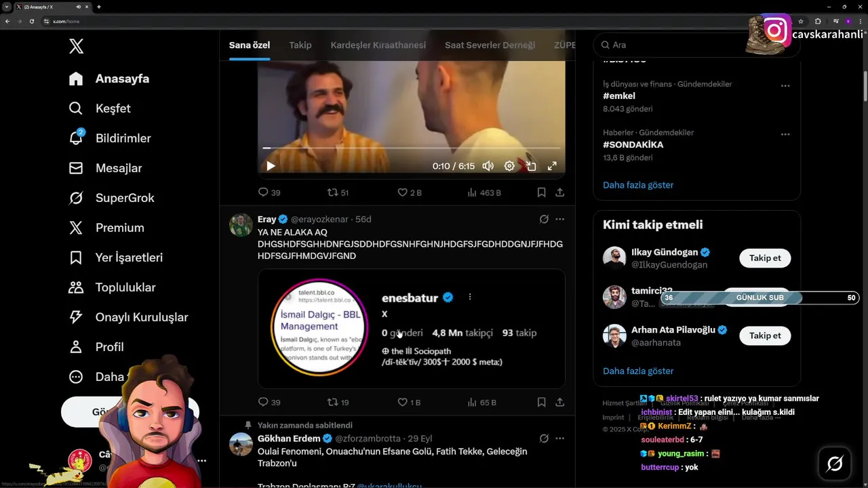This screenshot has width=868, height=488.
Task: Show more trends with Daha fazla göster
Action: coord(638,185)
